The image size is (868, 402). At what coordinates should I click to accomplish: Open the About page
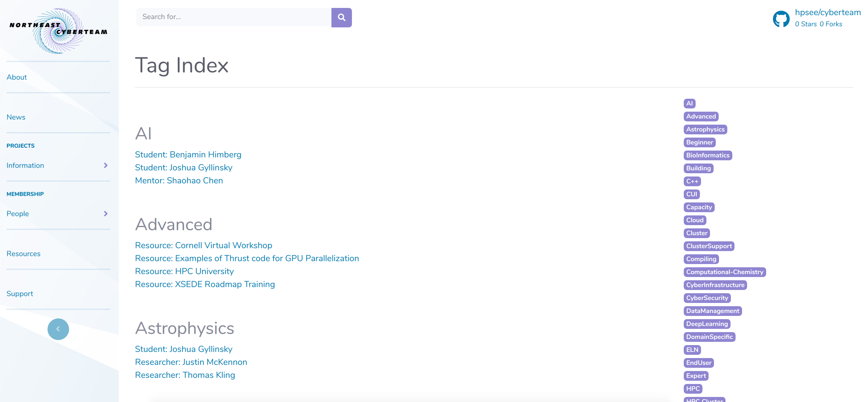coord(17,77)
